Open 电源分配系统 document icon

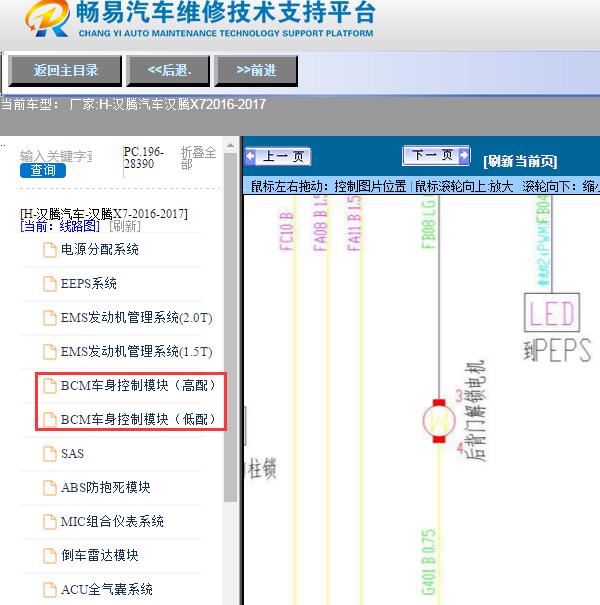coord(49,250)
